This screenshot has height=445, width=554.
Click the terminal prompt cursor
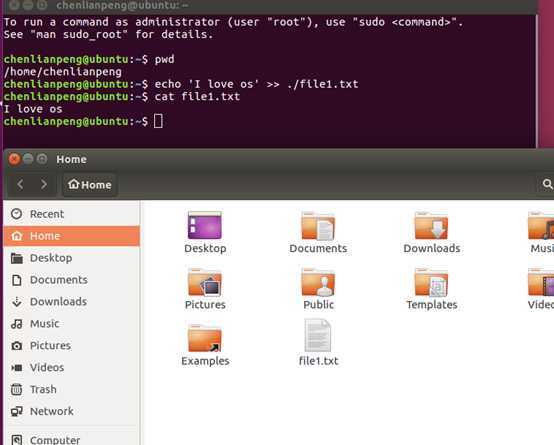(158, 121)
